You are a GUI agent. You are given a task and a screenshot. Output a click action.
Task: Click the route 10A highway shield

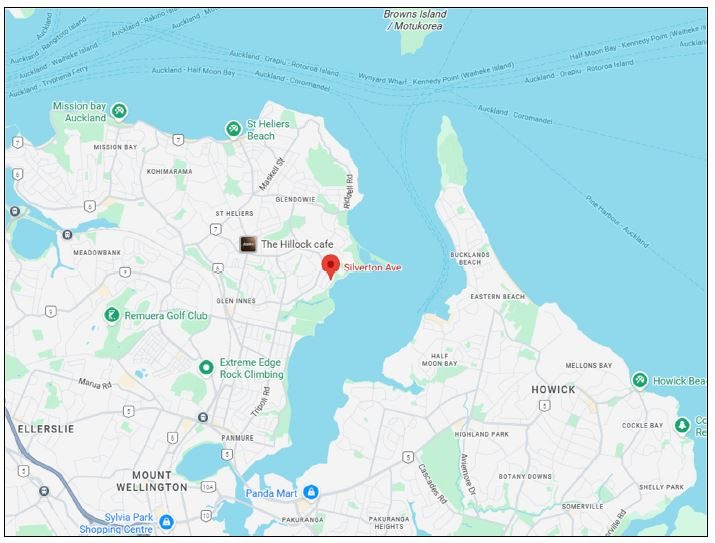208,487
